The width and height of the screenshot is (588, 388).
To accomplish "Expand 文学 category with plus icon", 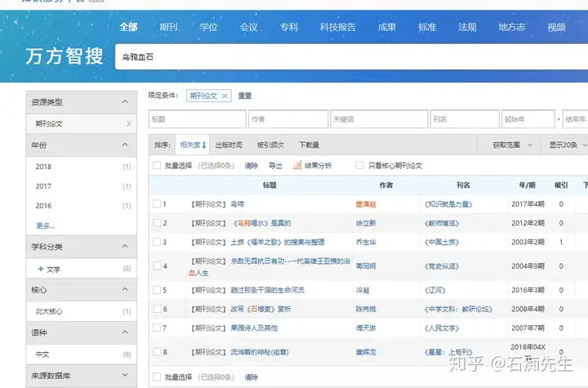I will click(x=41, y=269).
